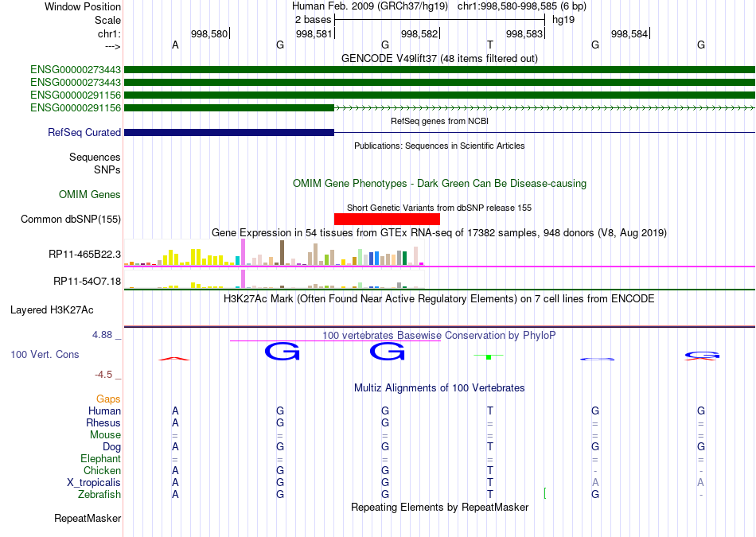Open the GTEx Gene Expression track title
This screenshot has height=537, width=756.
[439, 233]
